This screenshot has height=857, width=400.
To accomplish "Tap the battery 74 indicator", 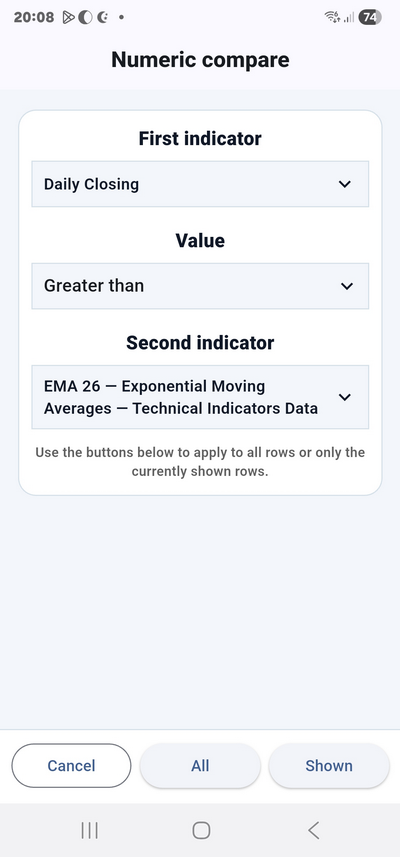I will point(370,17).
